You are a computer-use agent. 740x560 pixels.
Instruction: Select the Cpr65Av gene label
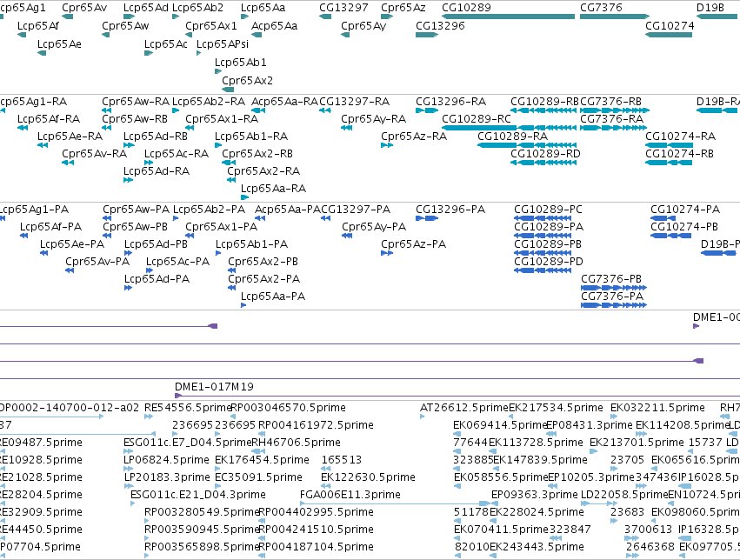click(84, 8)
